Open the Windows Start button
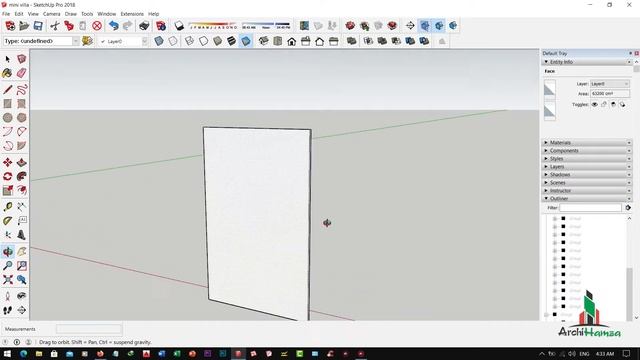 point(7,354)
